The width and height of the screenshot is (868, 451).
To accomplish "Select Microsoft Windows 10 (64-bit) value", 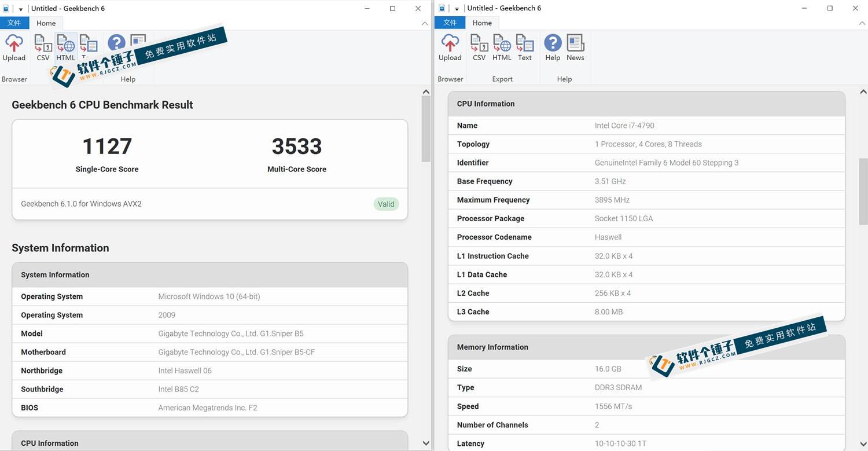I will pos(209,296).
